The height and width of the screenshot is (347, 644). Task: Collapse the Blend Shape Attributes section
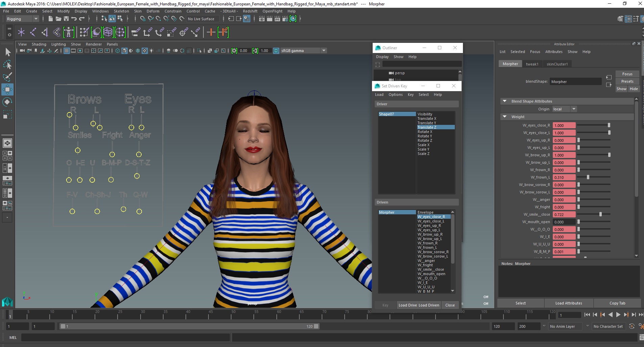click(504, 101)
